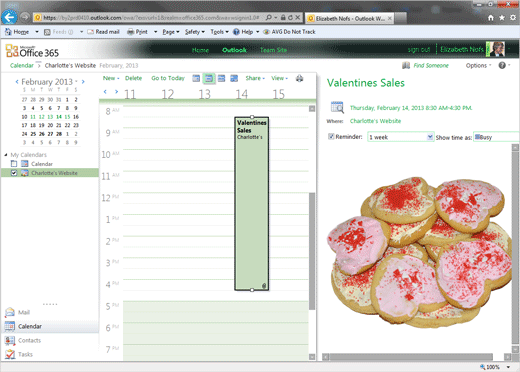Expand the Share dropdown menu

255,78
